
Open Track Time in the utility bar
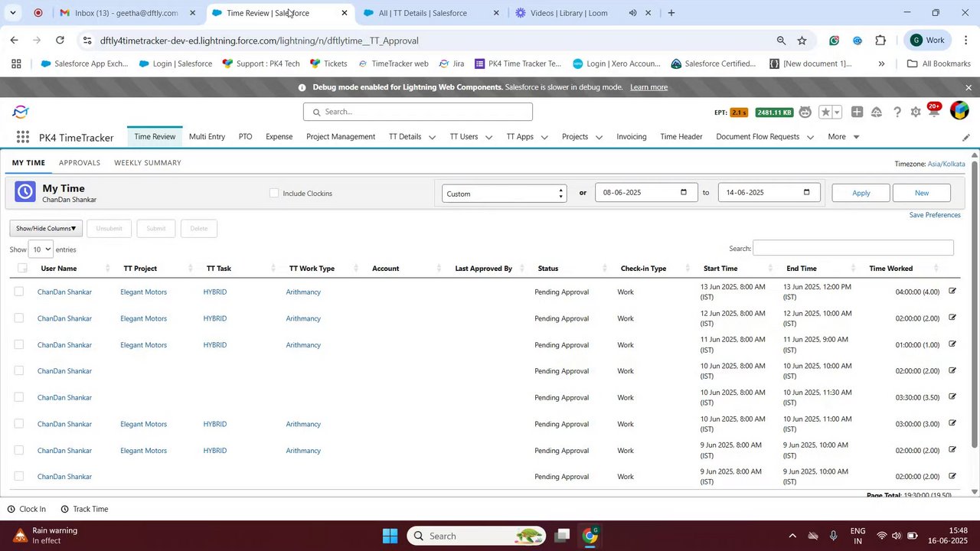(84, 509)
